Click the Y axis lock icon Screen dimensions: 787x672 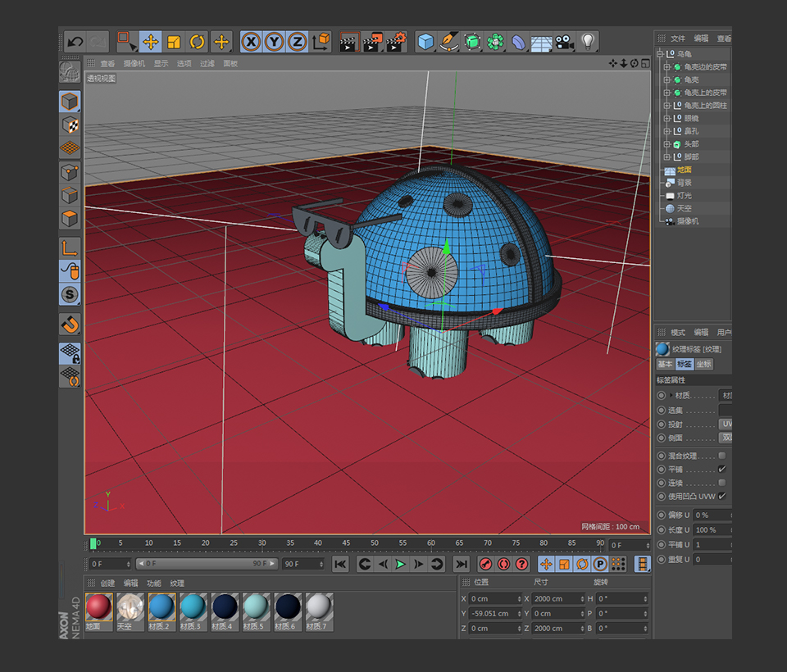coord(275,42)
